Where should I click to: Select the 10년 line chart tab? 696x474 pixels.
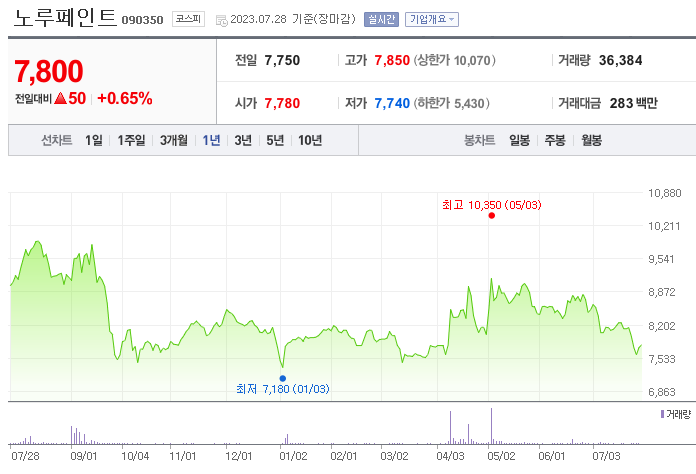tap(310, 140)
